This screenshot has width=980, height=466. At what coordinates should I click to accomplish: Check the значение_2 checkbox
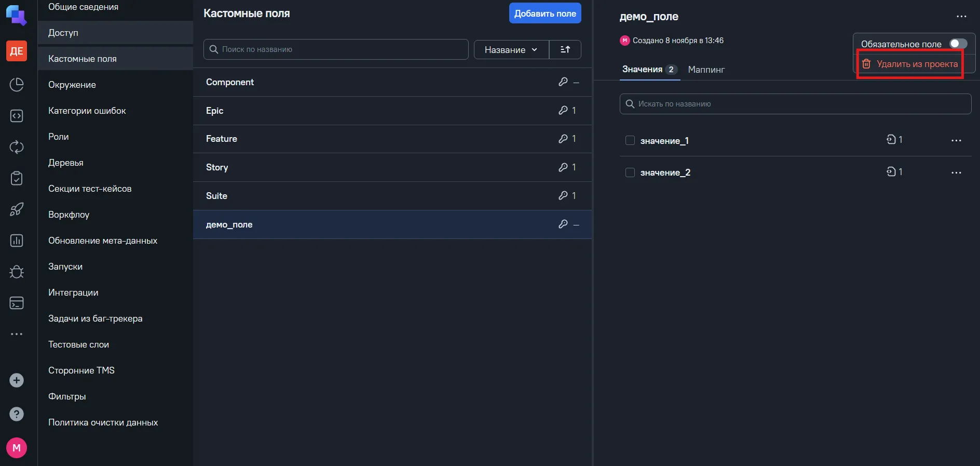[x=630, y=172]
